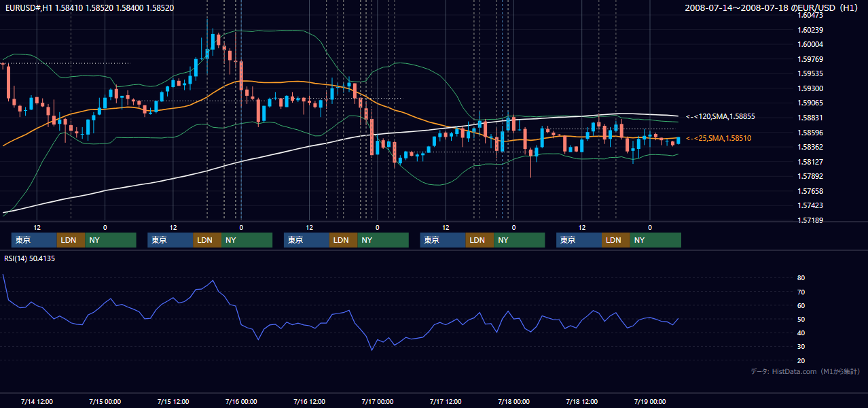Click price axis label 1.57892
Screen dimensions: 868x408
click(810, 176)
